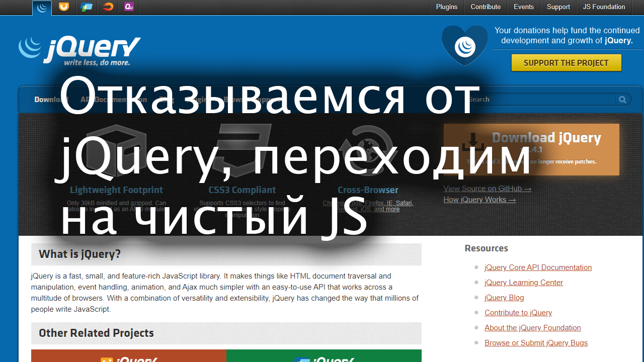Open jQuery Core API Documentation link
Image resolution: width=644 pixels, height=362 pixels.
pyautogui.click(x=538, y=267)
